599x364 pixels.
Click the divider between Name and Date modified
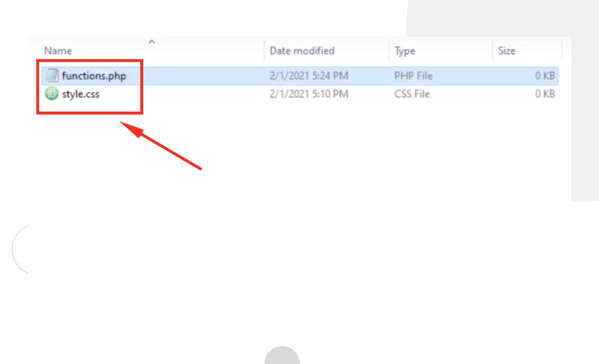click(264, 51)
